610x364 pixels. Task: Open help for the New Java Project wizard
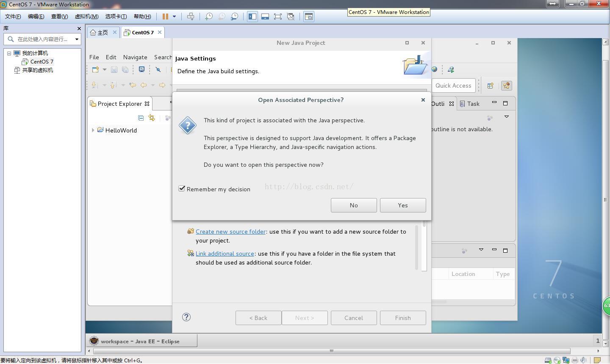point(186,317)
